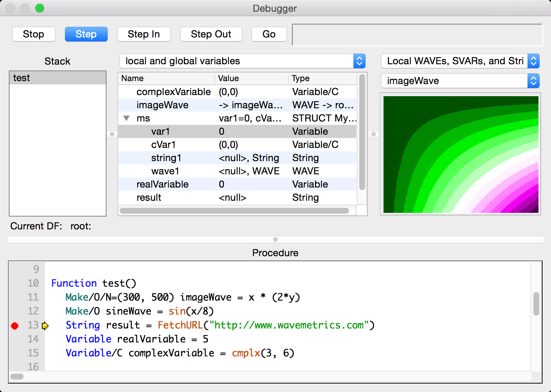This screenshot has height=392, width=551.
Task: Click line number 11 in the gutter
Action: (x=33, y=297)
